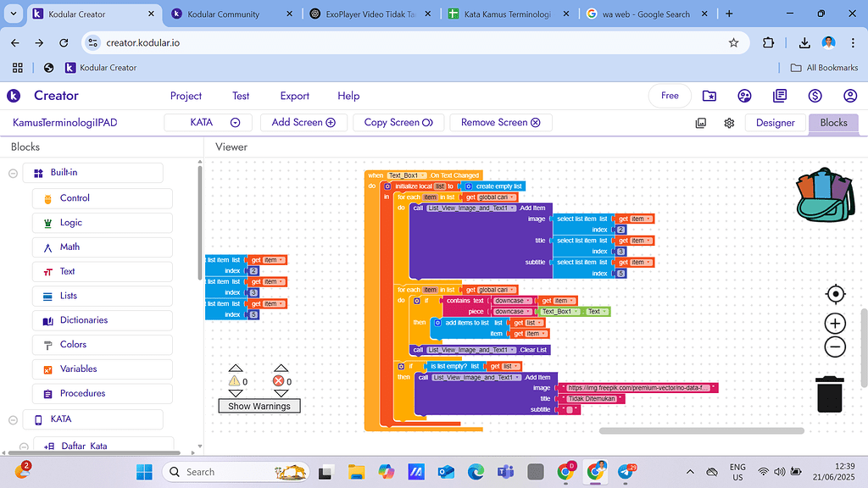Open the assets manager image icon
The height and width of the screenshot is (488, 868).
(x=701, y=123)
